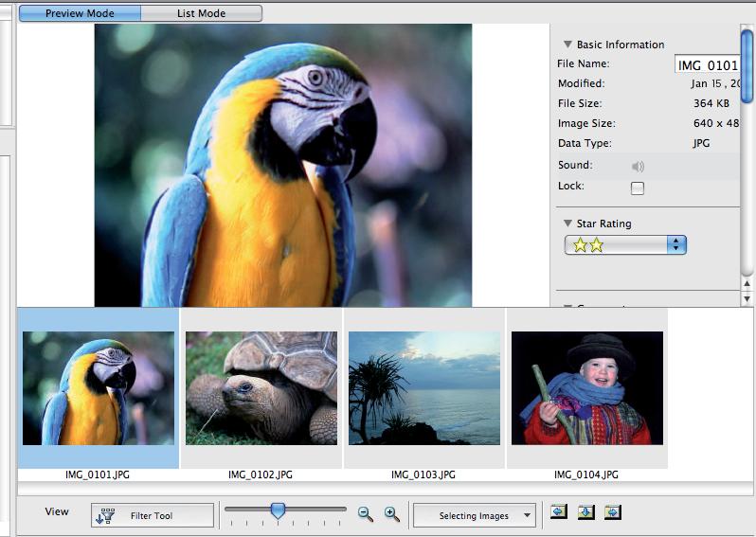
Task: Click the IMG_0101.JPG file name label
Action: pos(98,474)
